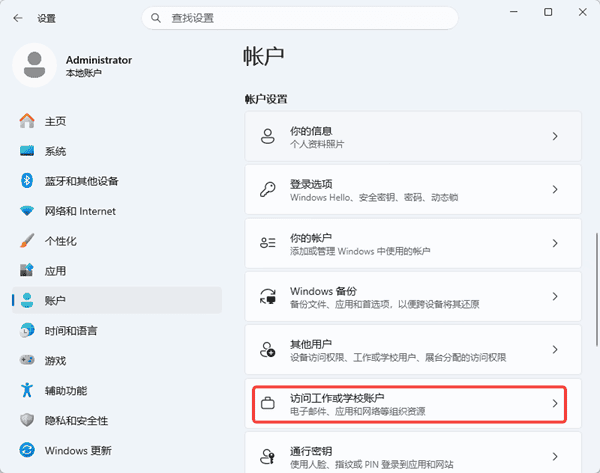Expand the 访问工作或学校账户 chevron

pos(555,403)
